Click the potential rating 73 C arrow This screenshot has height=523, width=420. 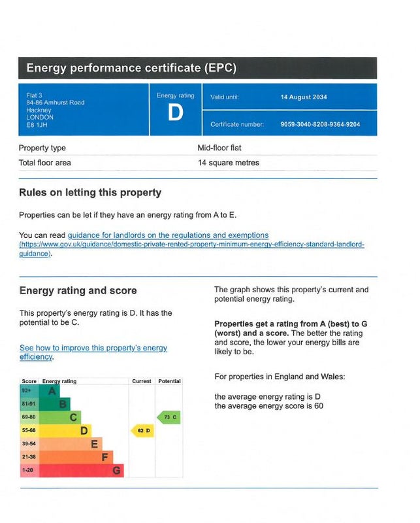point(169,417)
